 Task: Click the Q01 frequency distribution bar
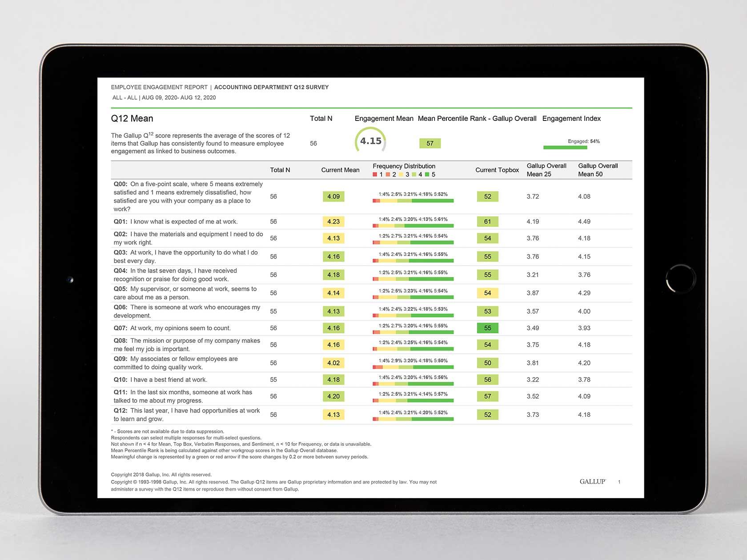pos(413,226)
